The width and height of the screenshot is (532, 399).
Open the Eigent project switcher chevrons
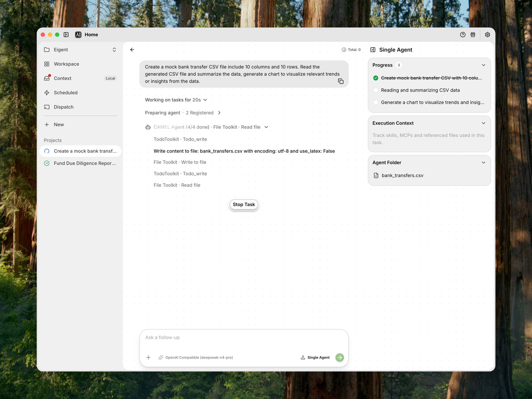coord(114,50)
